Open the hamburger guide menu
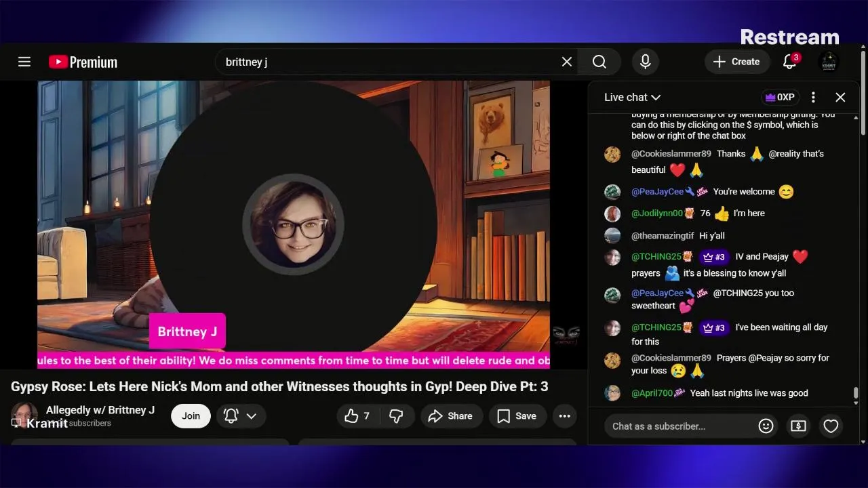 point(24,62)
